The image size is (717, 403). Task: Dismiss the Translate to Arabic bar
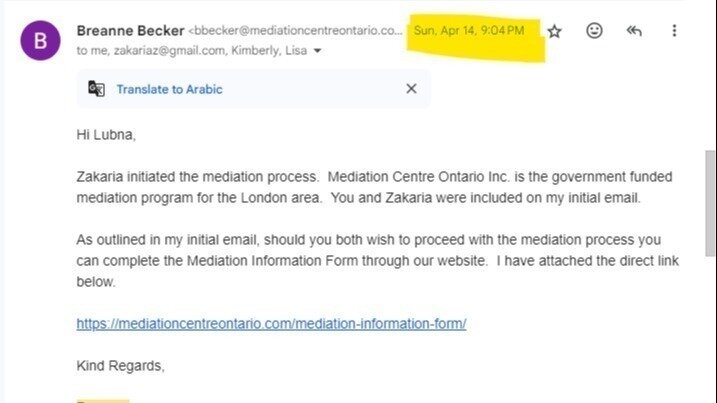[x=411, y=89]
